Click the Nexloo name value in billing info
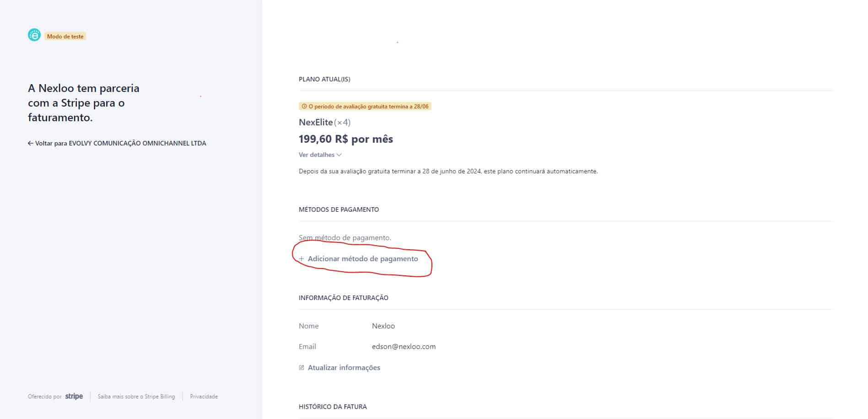The image size is (868, 419). pyautogui.click(x=383, y=326)
